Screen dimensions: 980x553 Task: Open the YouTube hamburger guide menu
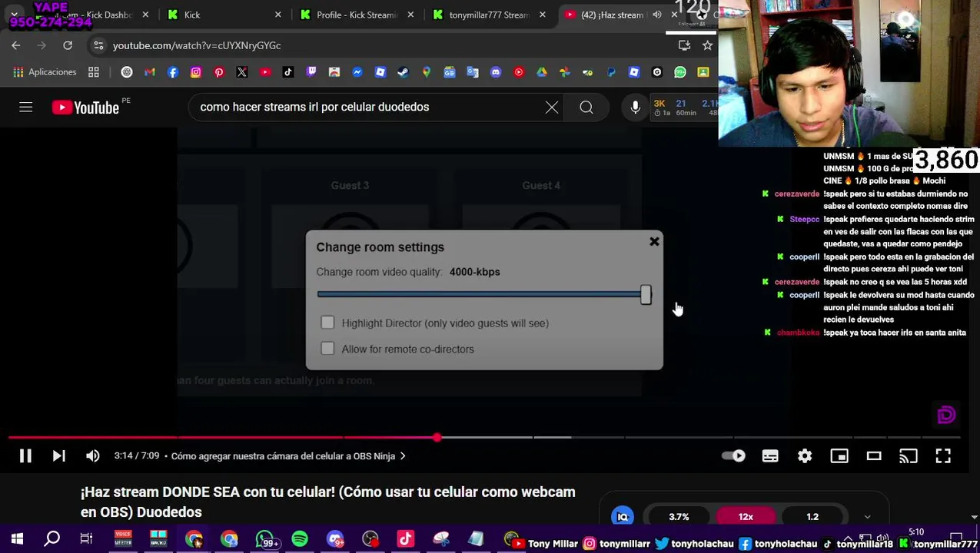click(x=26, y=108)
